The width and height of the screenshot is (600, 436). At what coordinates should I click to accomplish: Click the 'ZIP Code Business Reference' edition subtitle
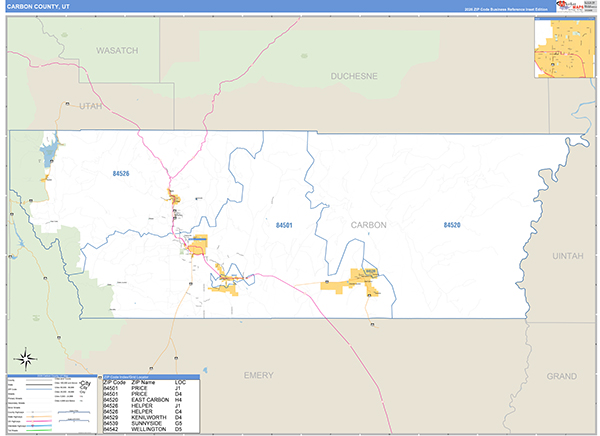click(x=506, y=9)
